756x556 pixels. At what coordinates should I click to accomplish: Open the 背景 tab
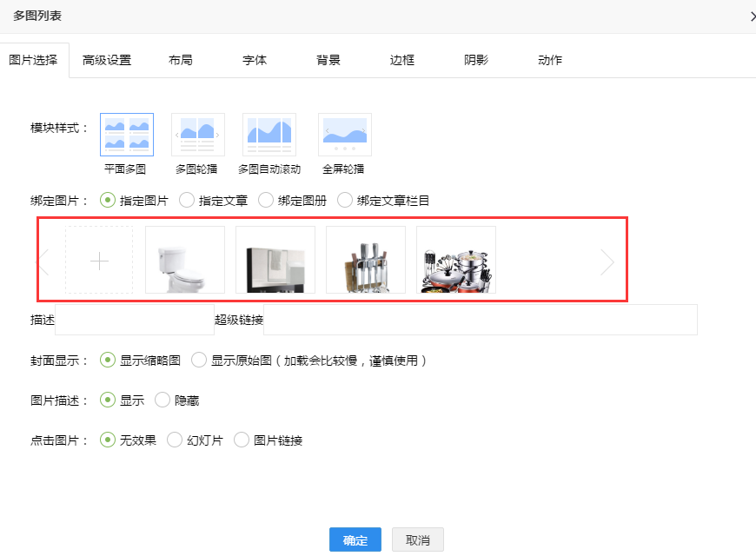point(328,60)
